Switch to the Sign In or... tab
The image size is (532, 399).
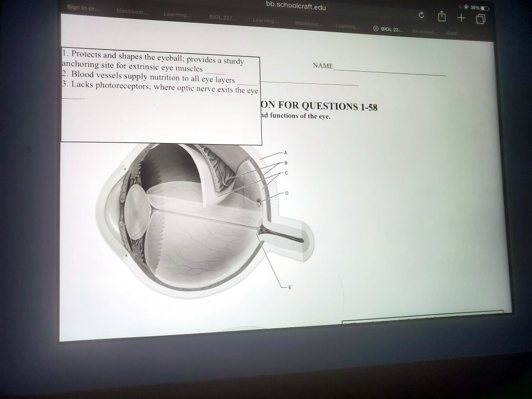coord(83,7)
